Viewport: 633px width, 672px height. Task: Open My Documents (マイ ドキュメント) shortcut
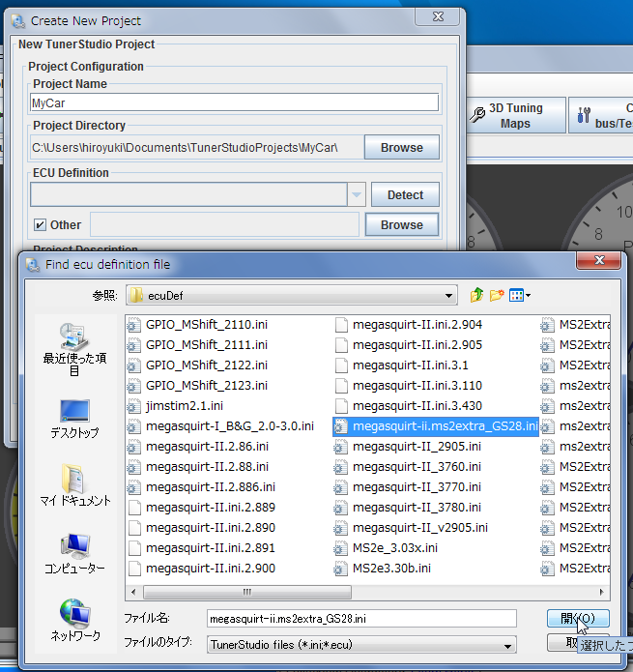[x=74, y=485]
